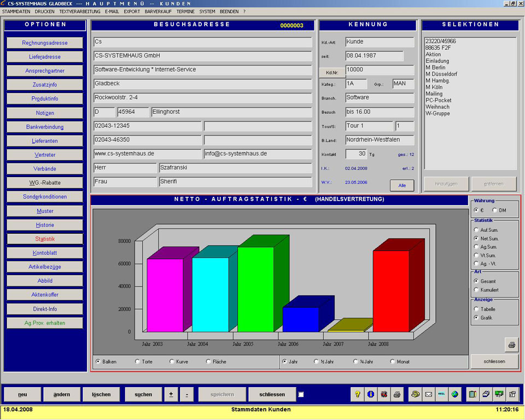Open the TEXTVERARBEITUNG menu
This screenshot has width=525, height=420.
click(80, 11)
